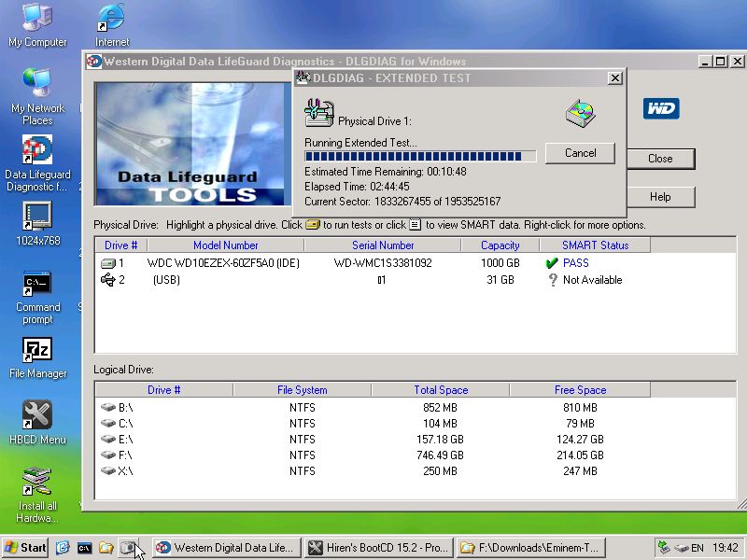
Task: Click the WD logo icon
Action: tap(660, 108)
